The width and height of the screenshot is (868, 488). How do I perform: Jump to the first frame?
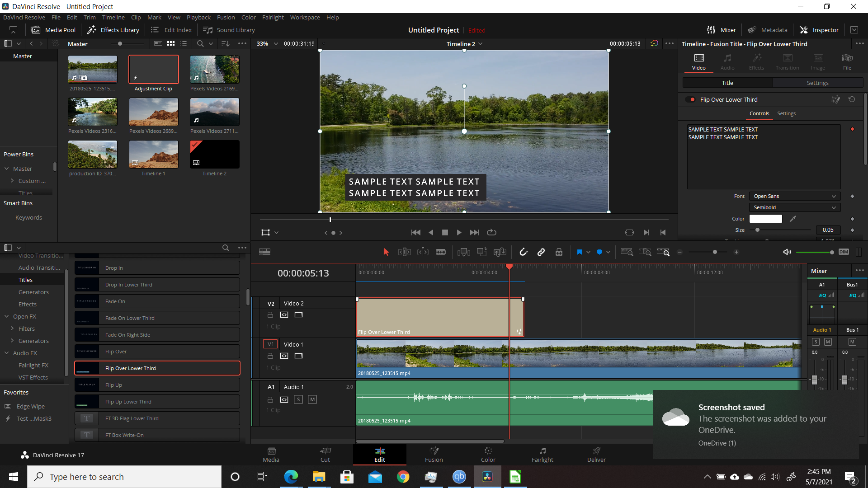point(416,232)
